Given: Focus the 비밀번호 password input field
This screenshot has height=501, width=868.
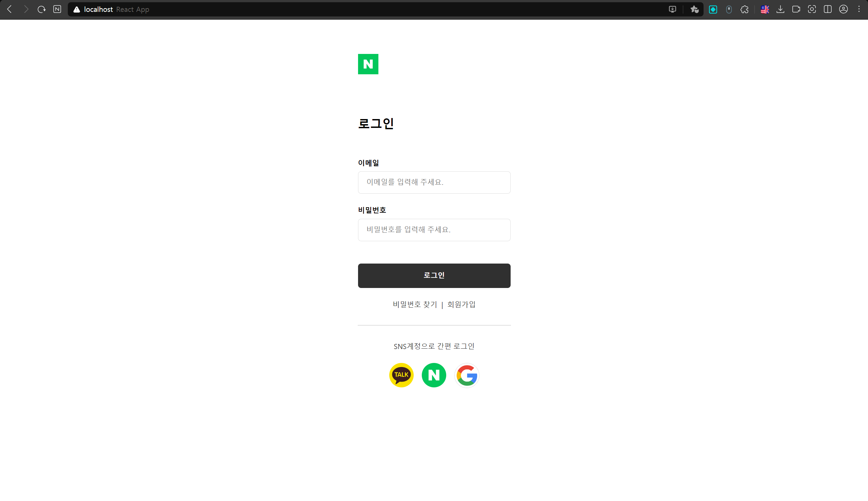Looking at the screenshot, I should [434, 230].
